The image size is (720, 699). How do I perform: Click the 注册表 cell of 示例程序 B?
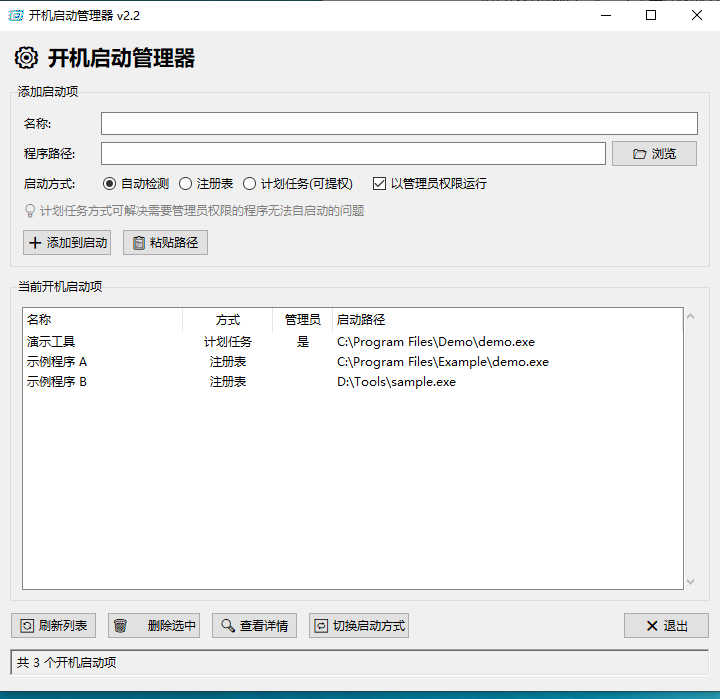(x=228, y=382)
